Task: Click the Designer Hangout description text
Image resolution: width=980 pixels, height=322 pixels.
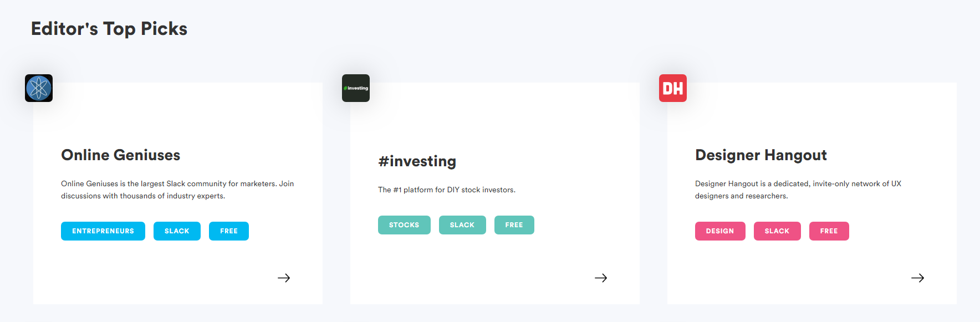Action: coord(798,190)
